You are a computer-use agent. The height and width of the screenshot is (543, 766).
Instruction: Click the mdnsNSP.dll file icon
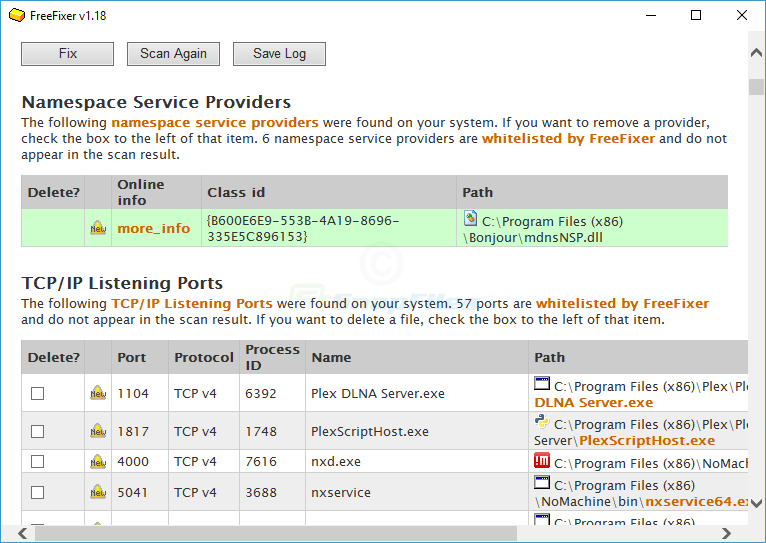(470, 218)
